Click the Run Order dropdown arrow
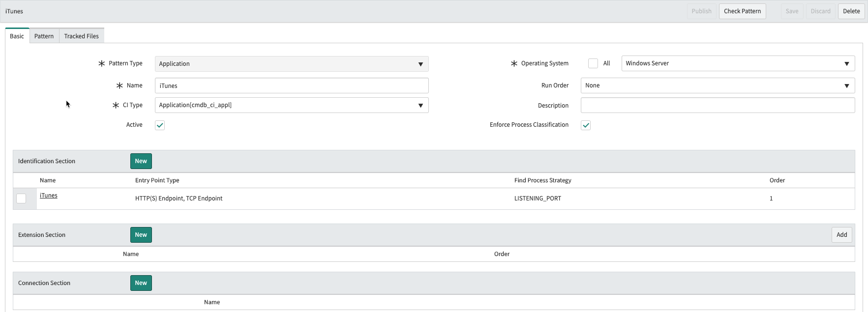The image size is (868, 312). [x=847, y=86]
